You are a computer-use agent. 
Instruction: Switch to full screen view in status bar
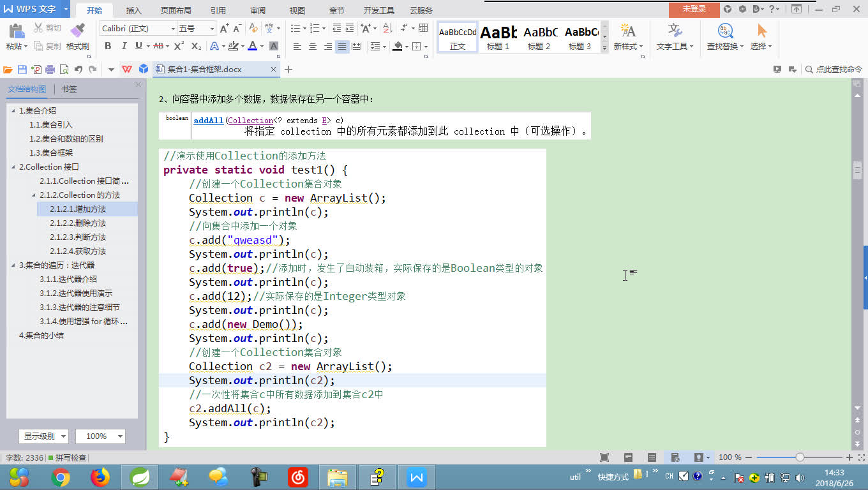pyautogui.click(x=604, y=457)
